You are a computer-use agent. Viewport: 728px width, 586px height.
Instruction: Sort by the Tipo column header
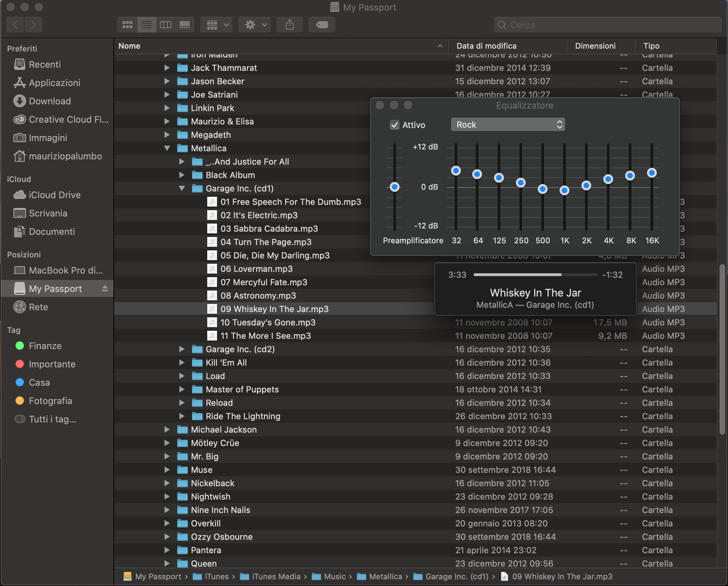tap(676, 46)
